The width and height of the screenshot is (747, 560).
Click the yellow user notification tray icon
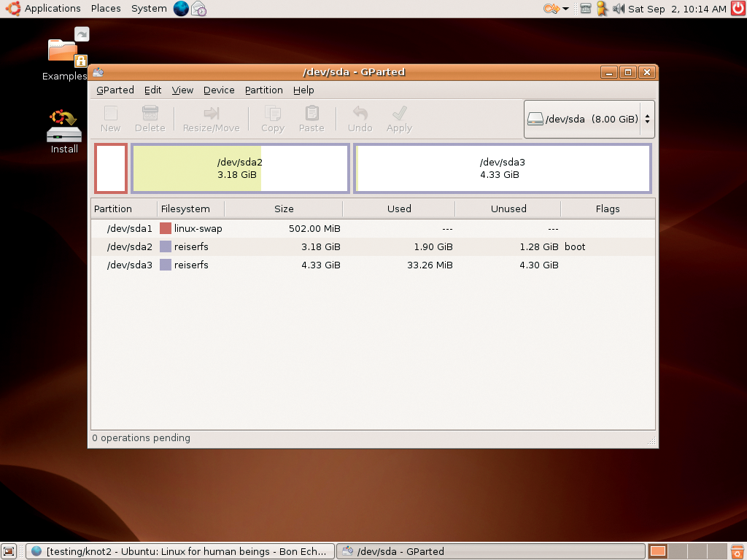[x=602, y=9]
